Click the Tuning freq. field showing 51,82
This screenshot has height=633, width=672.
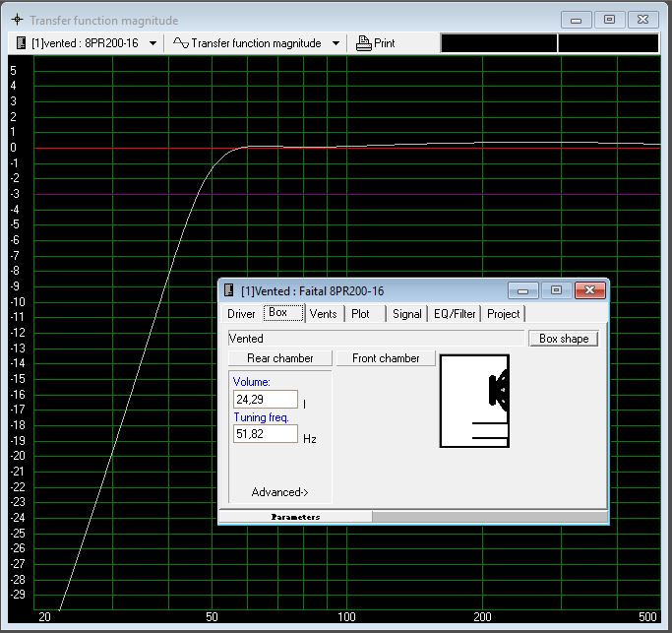[x=266, y=433]
